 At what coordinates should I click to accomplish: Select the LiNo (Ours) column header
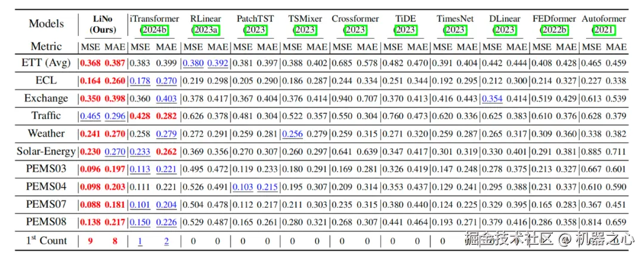point(103,24)
